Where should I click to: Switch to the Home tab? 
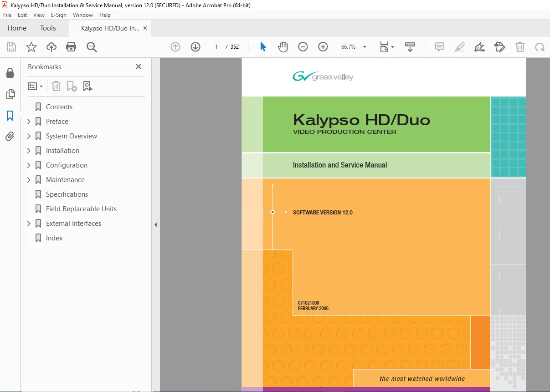coord(17,28)
